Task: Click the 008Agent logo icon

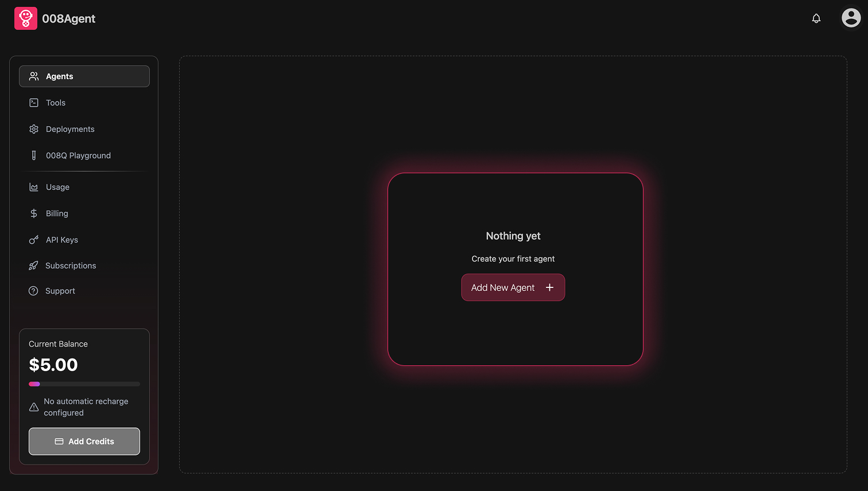Action: (26, 18)
